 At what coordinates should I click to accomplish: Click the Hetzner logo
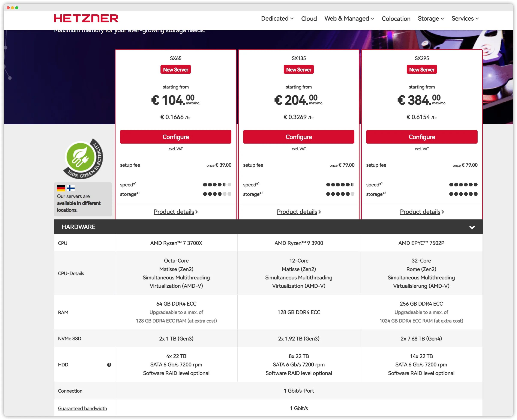click(86, 18)
